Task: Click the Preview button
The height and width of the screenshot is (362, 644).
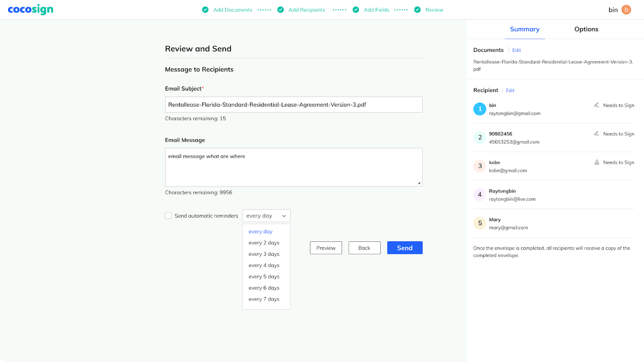Action: click(x=326, y=248)
